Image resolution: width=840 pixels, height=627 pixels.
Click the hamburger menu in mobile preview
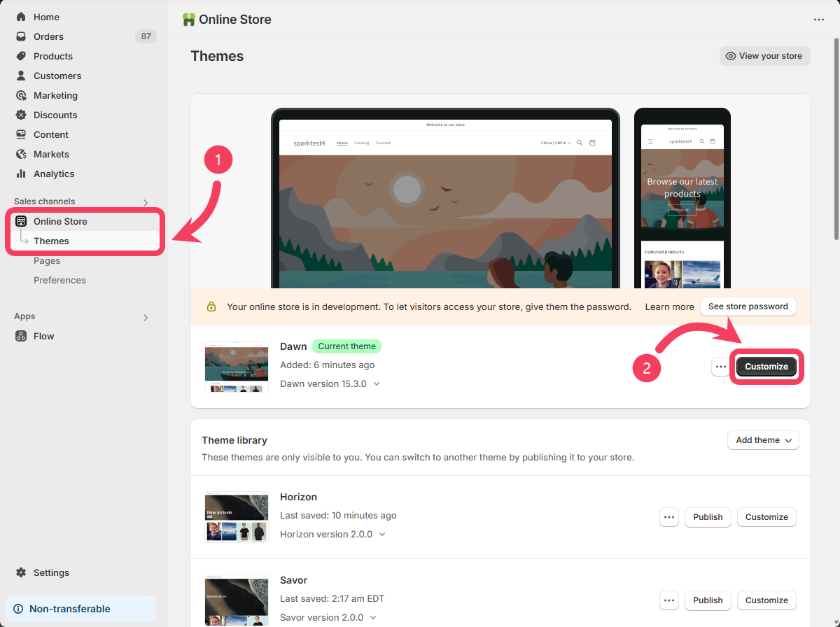tap(650, 141)
